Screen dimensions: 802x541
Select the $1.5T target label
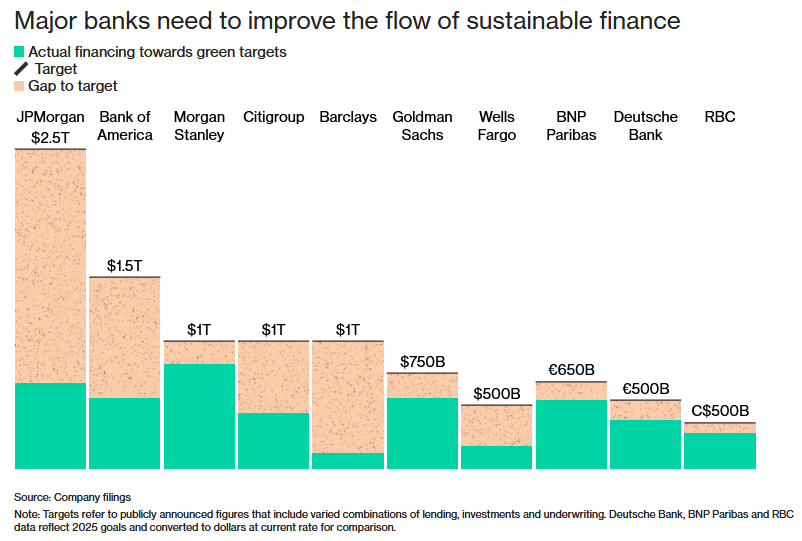coord(125,266)
